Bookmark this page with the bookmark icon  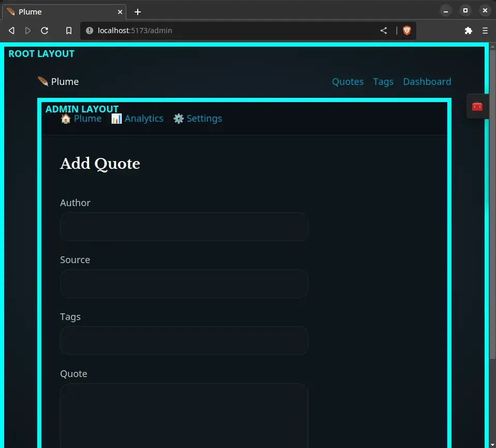69,31
